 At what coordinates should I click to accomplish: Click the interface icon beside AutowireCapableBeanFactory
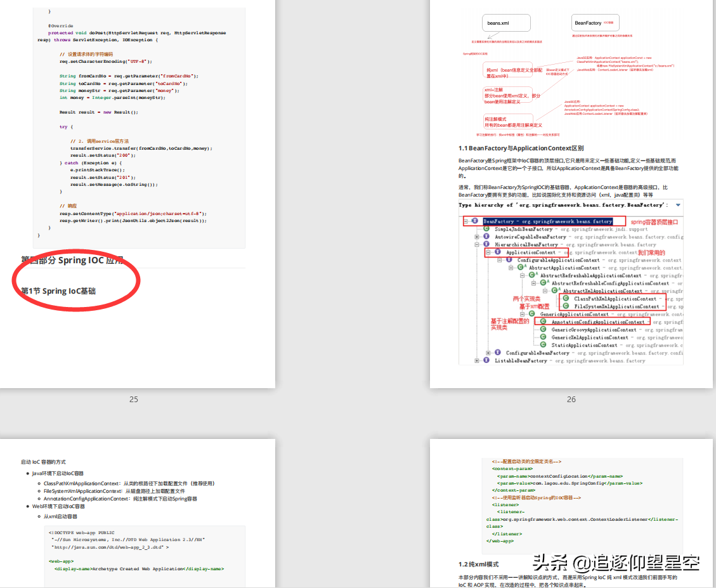pos(486,236)
